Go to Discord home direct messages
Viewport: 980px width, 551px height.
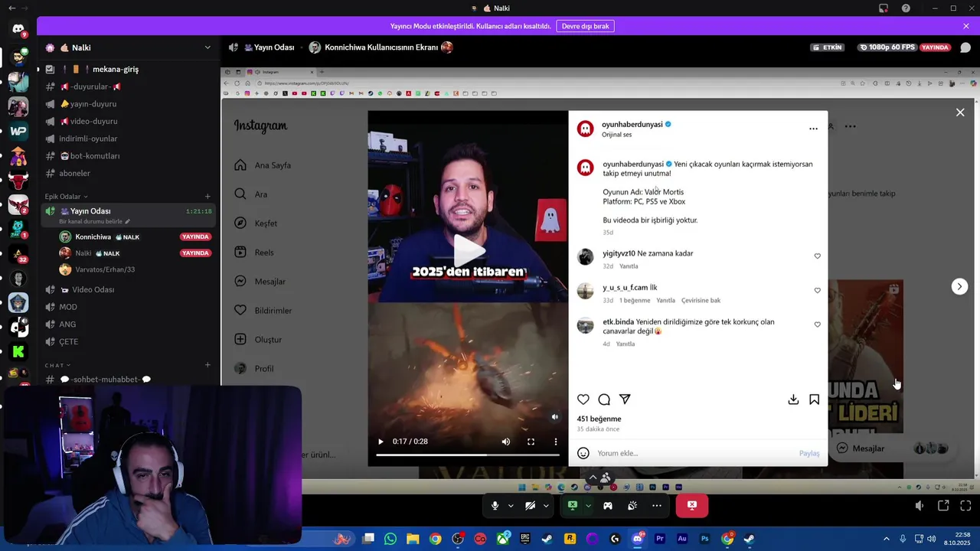point(18,29)
